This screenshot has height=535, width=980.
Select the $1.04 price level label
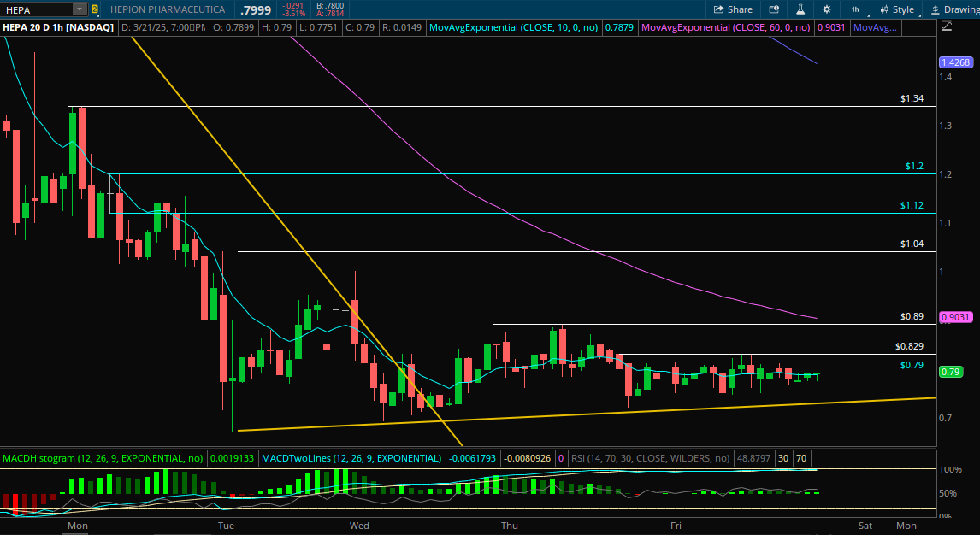912,244
